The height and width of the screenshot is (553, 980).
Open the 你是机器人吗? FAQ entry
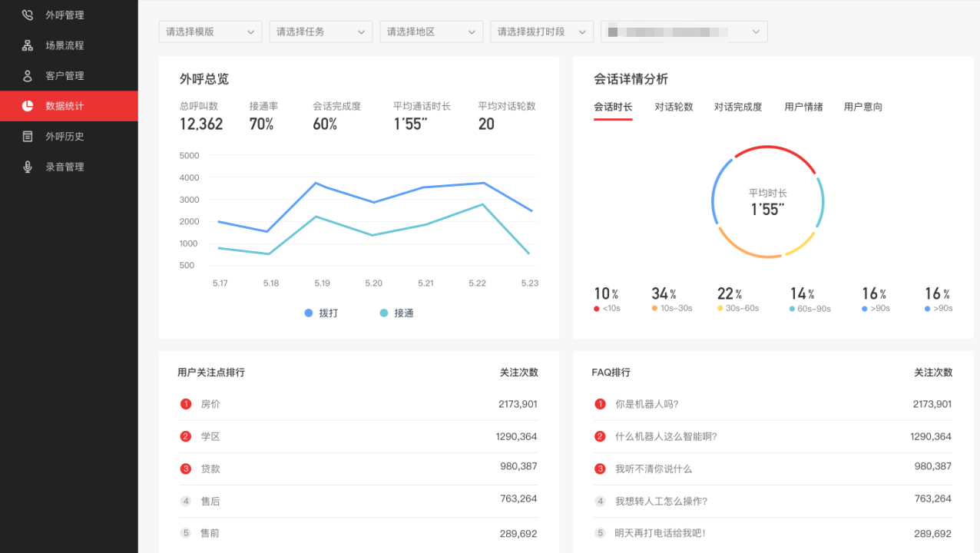647,404
